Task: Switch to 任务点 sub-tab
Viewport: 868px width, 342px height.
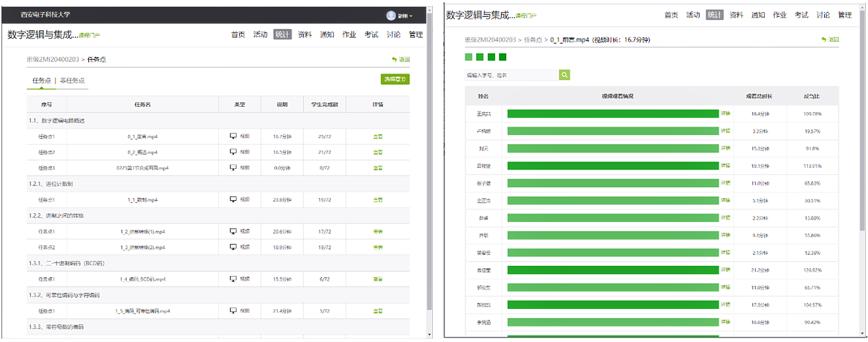Action: 41,81
